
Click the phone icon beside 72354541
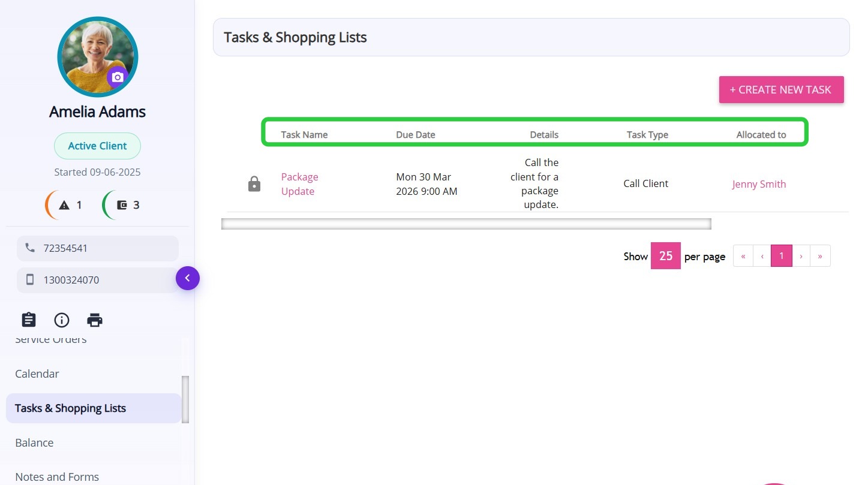(x=30, y=248)
